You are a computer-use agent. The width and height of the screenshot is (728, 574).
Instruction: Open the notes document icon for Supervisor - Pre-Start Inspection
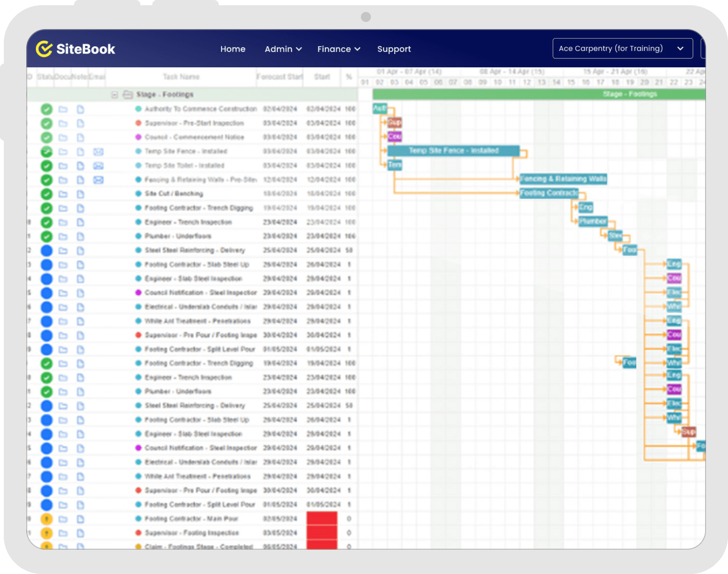click(x=80, y=123)
